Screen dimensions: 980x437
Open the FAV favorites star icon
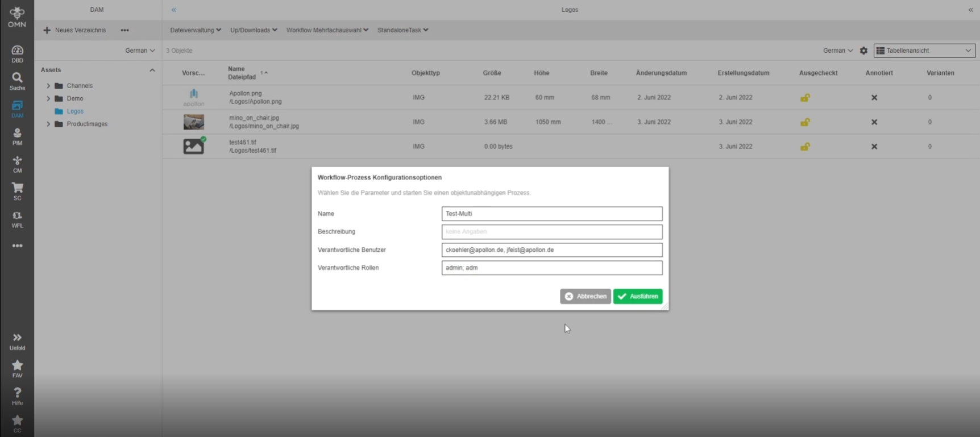coord(17,368)
